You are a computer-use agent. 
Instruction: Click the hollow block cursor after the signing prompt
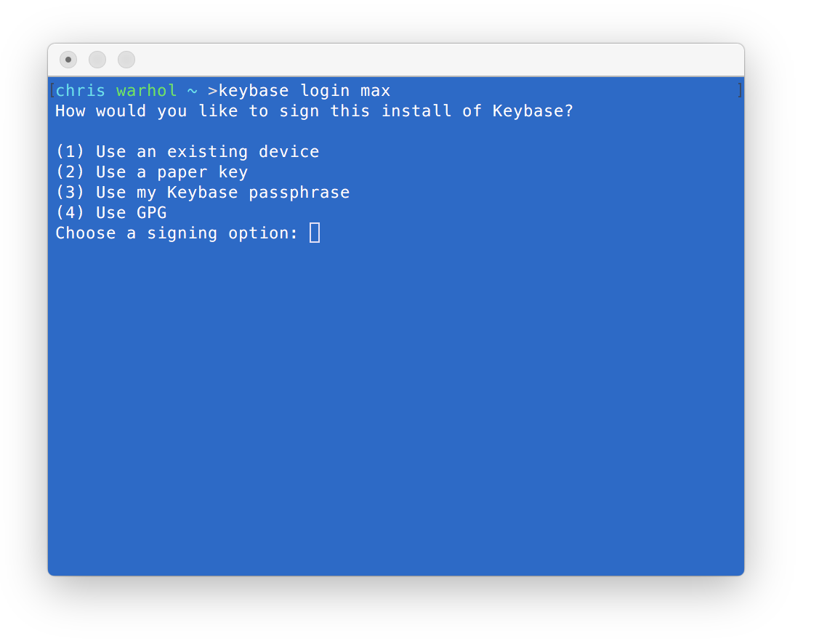tap(315, 233)
